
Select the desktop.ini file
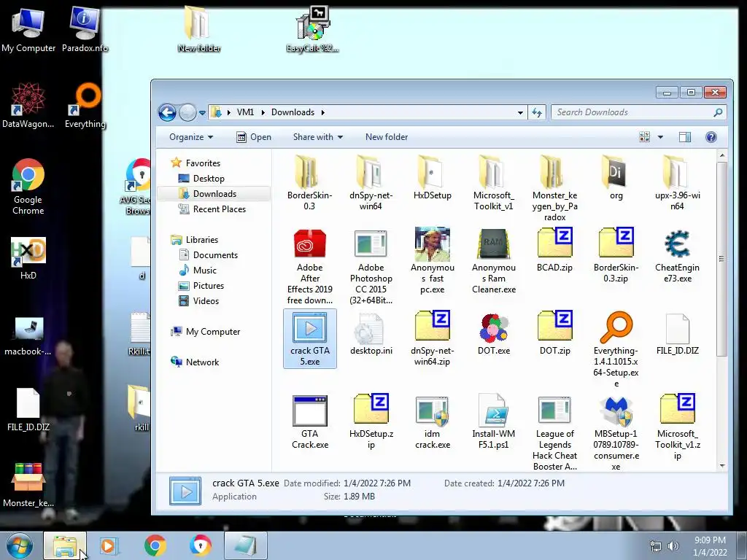tap(371, 334)
